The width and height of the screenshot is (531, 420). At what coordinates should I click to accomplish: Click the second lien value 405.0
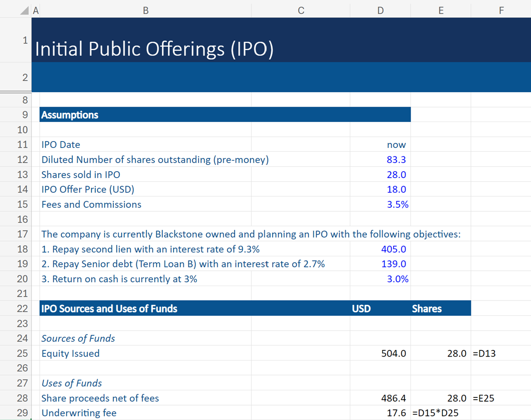point(394,249)
